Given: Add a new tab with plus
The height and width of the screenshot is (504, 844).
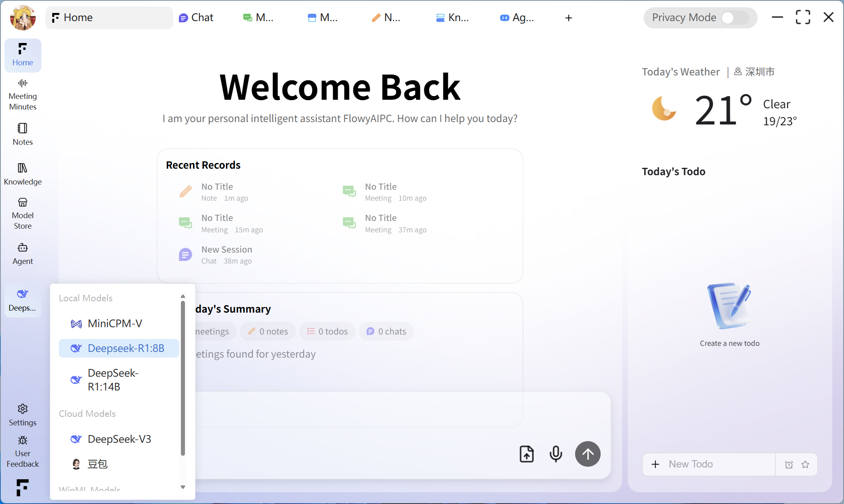Looking at the screenshot, I should pos(569,18).
